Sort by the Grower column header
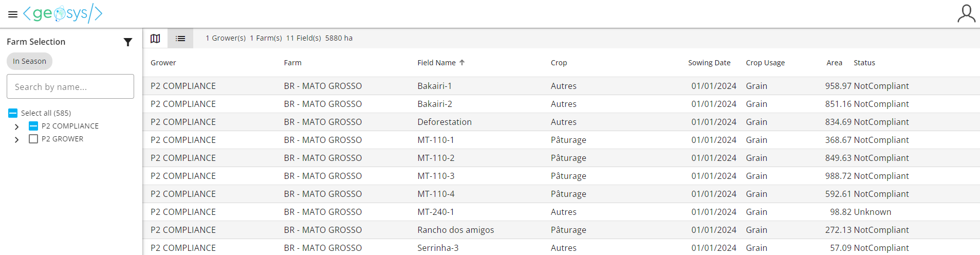980x255 pixels. pyautogui.click(x=163, y=63)
